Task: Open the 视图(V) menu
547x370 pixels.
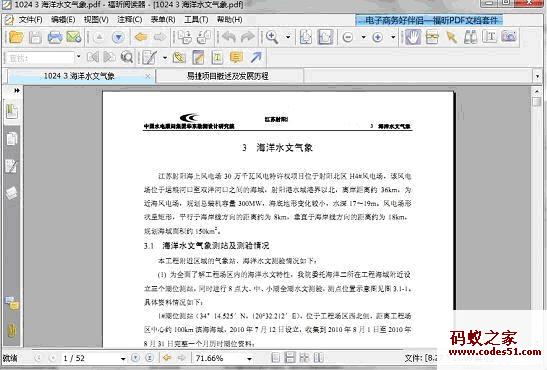Action: [x=96, y=20]
